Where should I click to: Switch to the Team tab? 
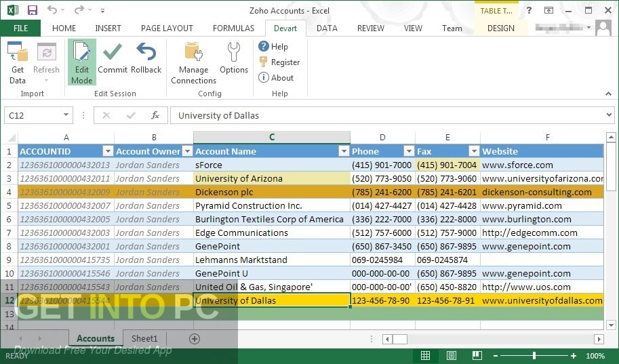[452, 28]
